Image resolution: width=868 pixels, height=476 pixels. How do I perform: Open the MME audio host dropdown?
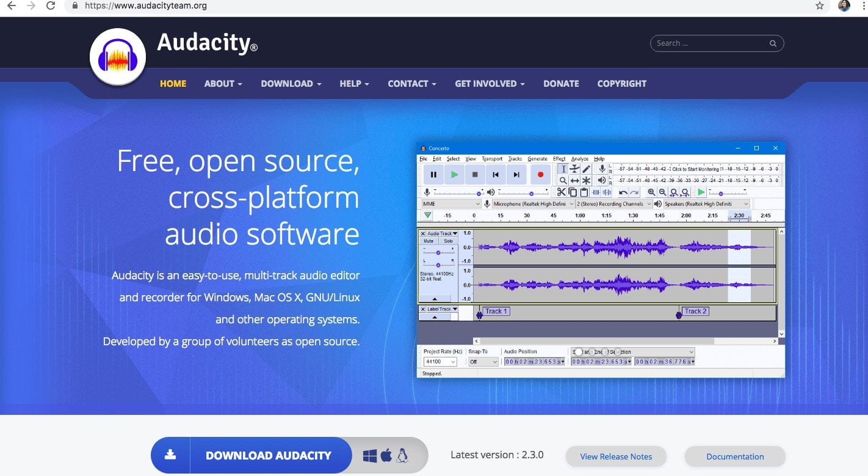(x=451, y=204)
